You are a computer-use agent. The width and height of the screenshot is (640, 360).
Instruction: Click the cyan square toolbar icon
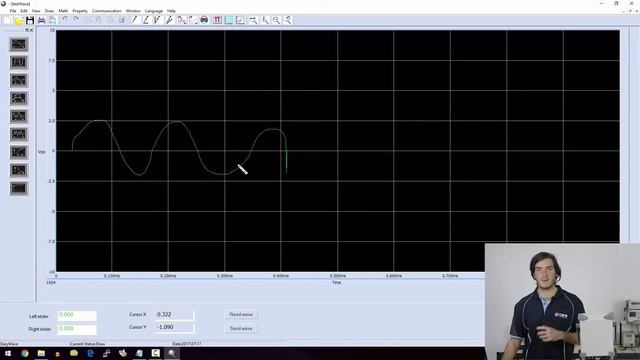click(229, 20)
